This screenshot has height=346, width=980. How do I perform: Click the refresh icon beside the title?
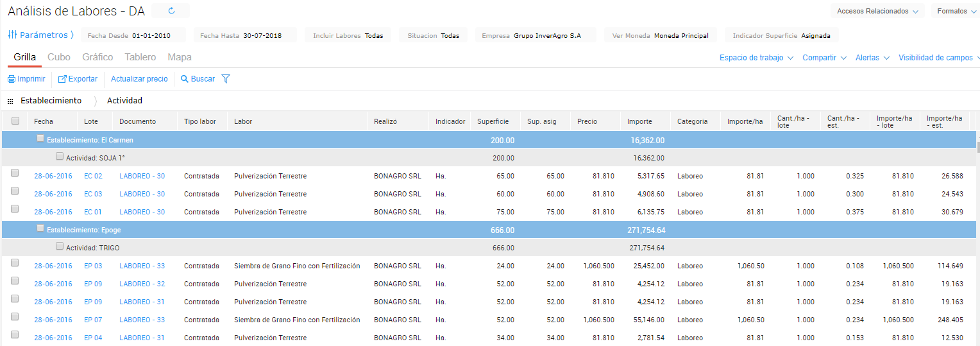pyautogui.click(x=171, y=11)
